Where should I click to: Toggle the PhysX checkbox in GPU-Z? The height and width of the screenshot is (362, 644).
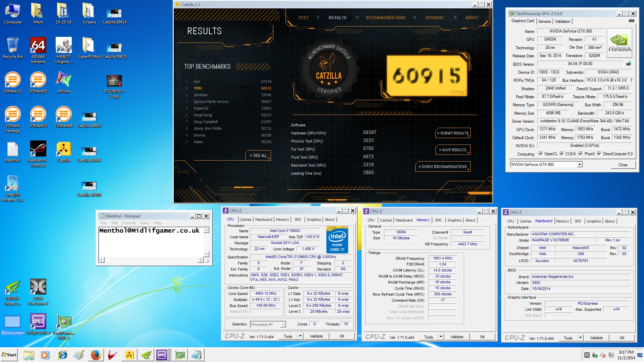(581, 154)
